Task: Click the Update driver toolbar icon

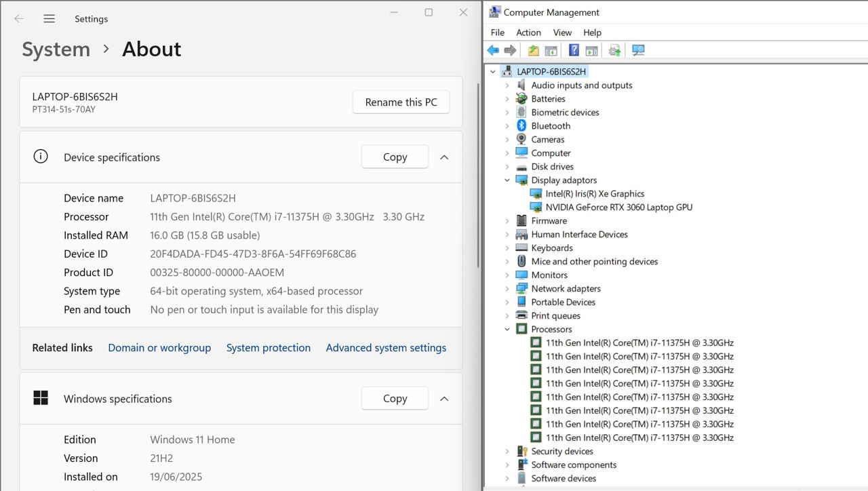Action: point(615,50)
